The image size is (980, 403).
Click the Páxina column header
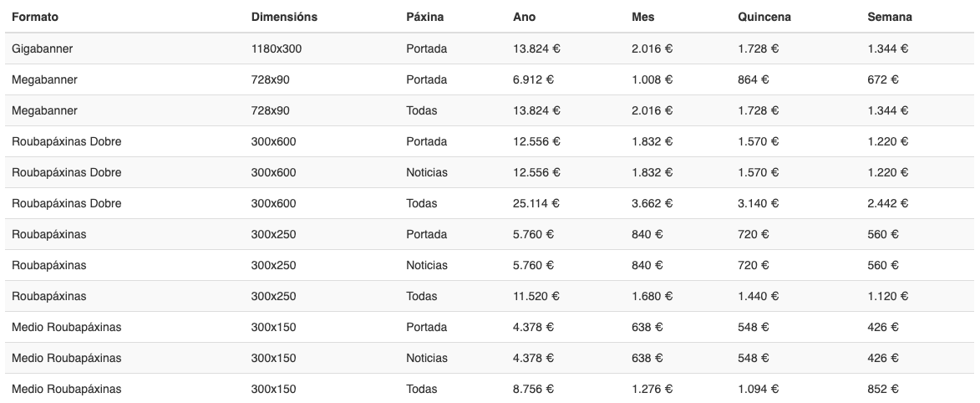[425, 17]
